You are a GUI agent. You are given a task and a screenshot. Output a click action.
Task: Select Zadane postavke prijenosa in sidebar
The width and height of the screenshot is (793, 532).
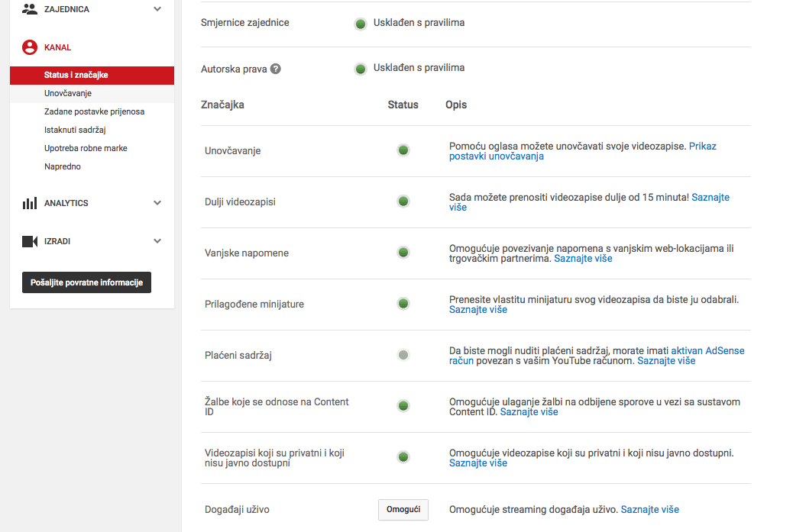pos(94,111)
